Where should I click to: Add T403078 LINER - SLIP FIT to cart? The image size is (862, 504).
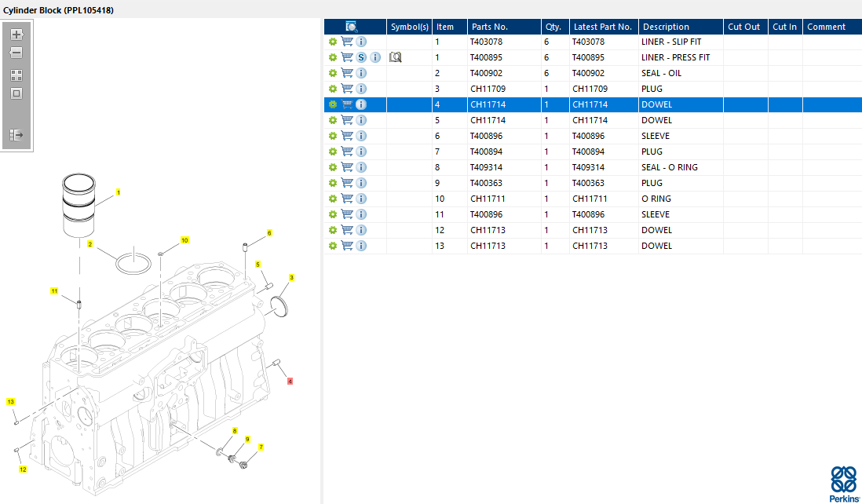click(x=347, y=42)
